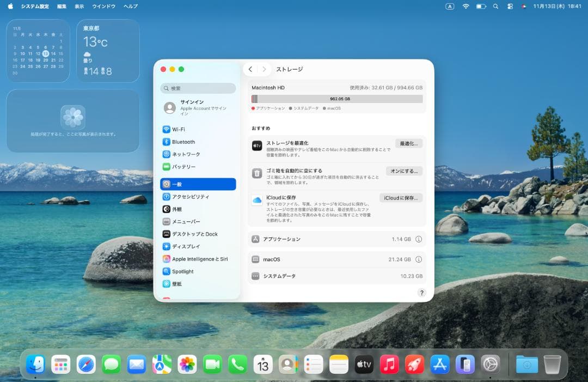Click the Macintosh HD storage usage bar
Screen dimensions: 588x382
tap(336, 99)
